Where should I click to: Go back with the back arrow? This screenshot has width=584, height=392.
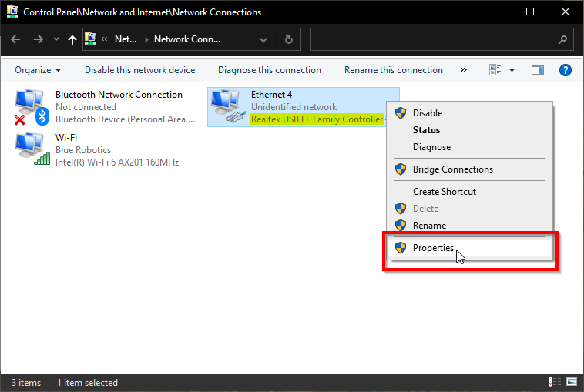point(15,39)
